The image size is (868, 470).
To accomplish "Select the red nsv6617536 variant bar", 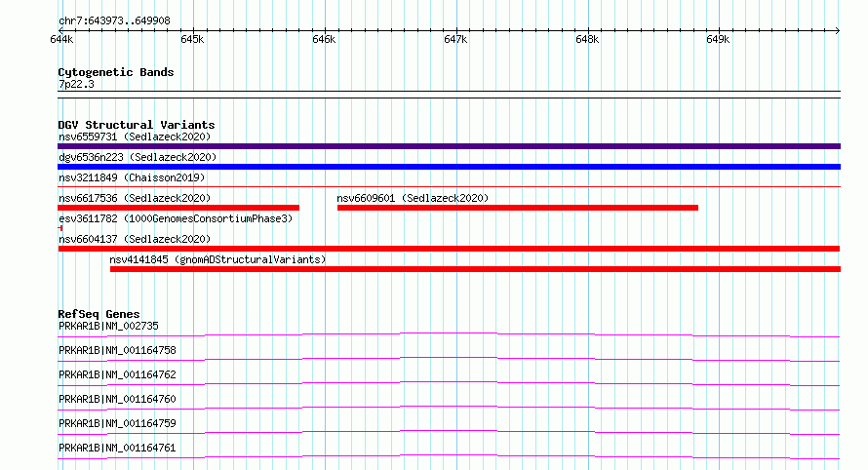I will [178, 208].
